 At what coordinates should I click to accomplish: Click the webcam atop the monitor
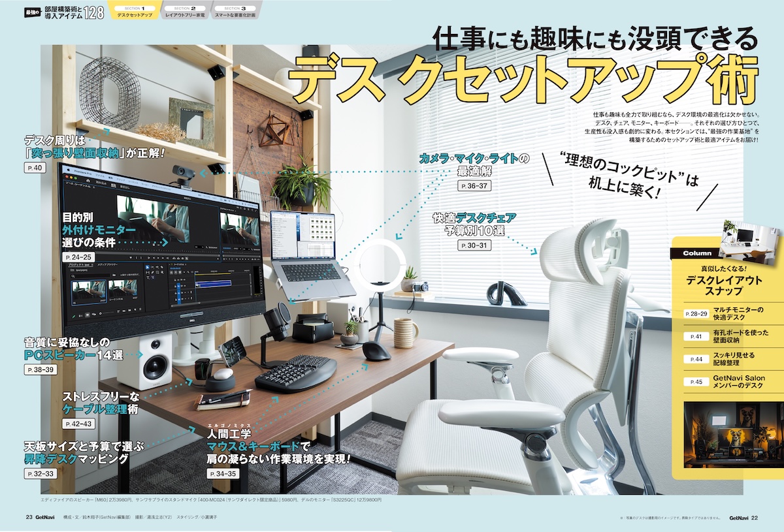coord(182,173)
